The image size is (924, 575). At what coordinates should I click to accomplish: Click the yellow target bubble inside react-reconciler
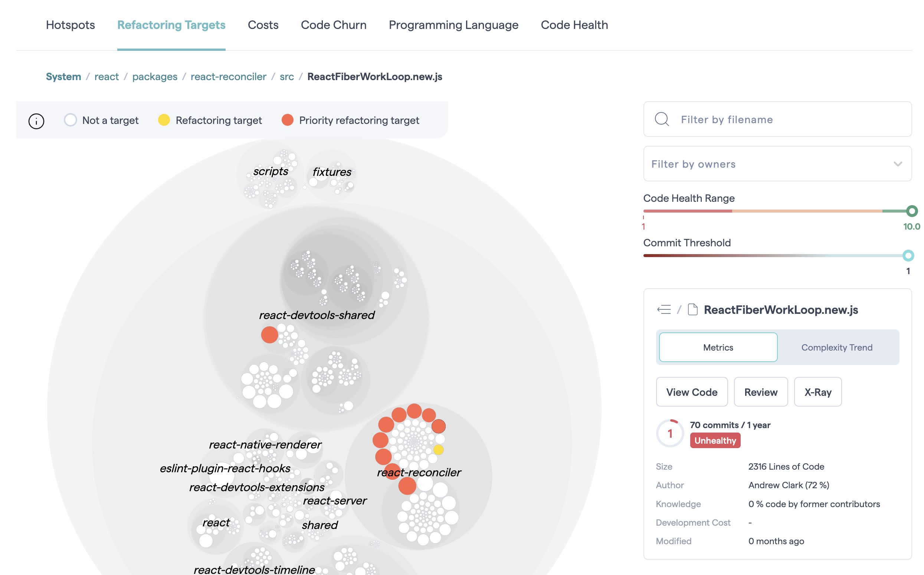pos(439,450)
